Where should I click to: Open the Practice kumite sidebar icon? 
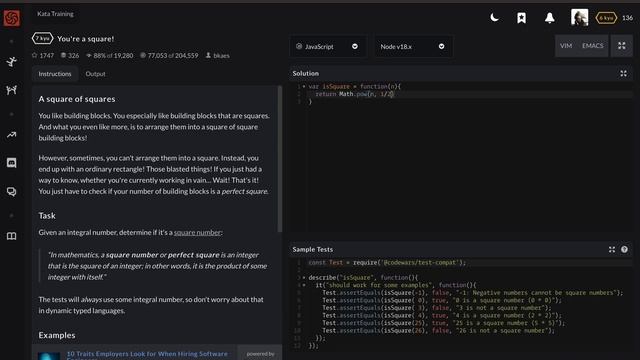11,90
